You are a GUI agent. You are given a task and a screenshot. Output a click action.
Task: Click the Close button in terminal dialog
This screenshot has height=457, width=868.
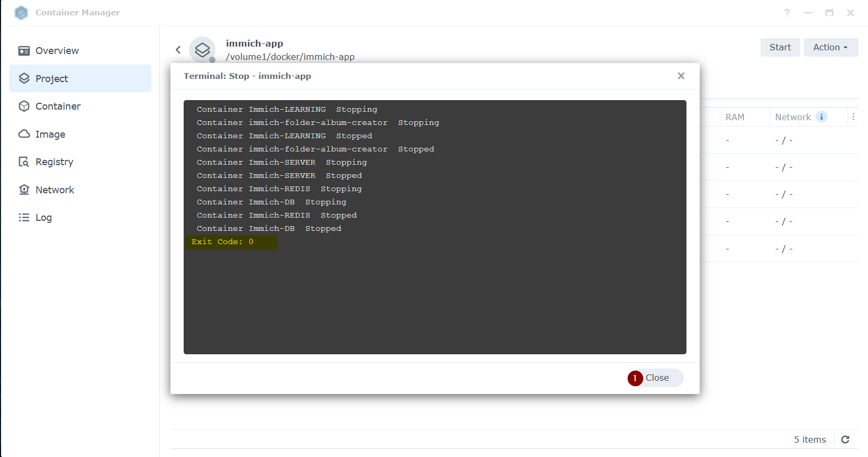click(657, 378)
